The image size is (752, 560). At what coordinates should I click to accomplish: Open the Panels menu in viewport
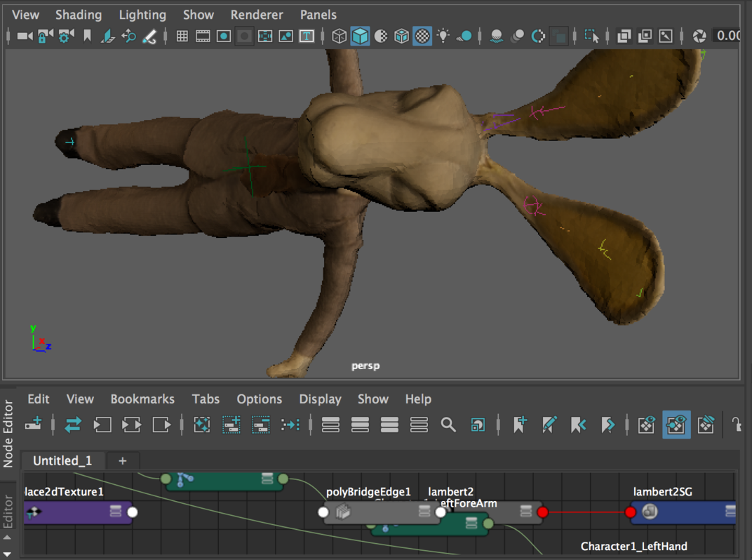pyautogui.click(x=318, y=15)
